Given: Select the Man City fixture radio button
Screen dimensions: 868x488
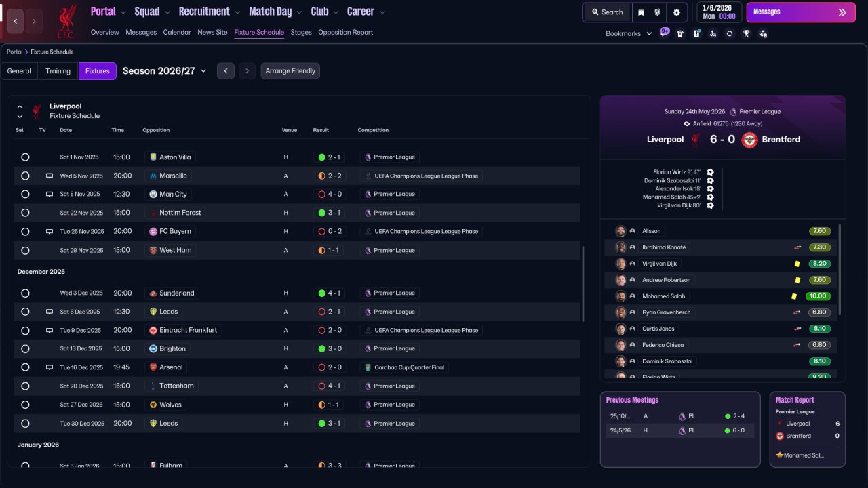Looking at the screenshot, I should [25, 194].
